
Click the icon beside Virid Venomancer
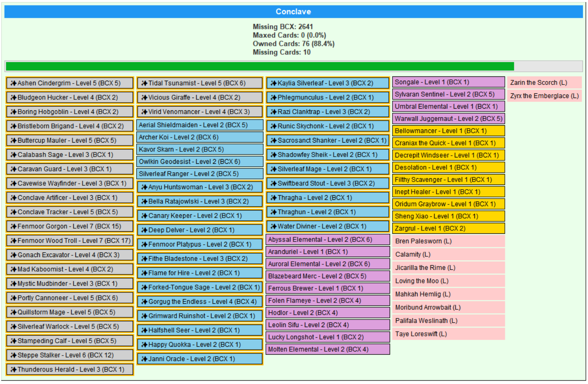[145, 112]
